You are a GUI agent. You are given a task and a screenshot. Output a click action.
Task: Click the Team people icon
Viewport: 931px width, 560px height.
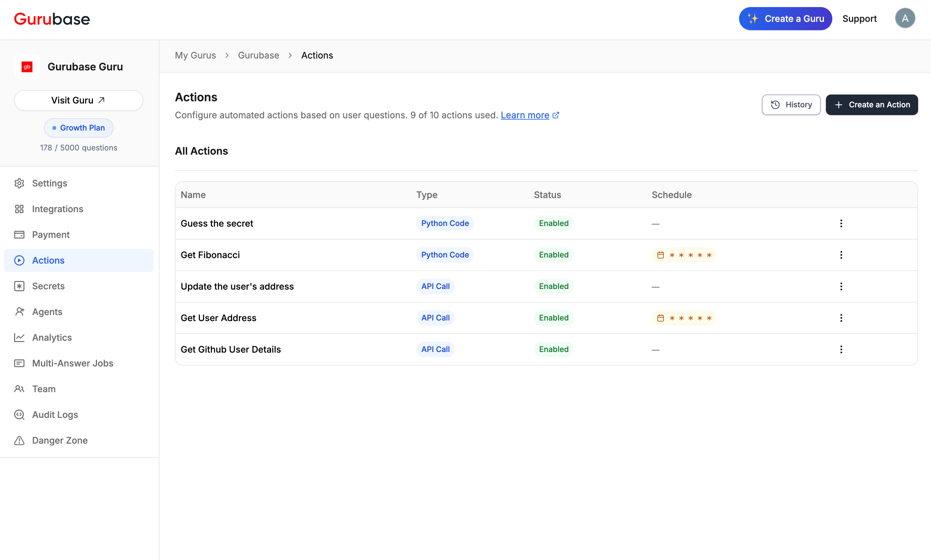19,389
